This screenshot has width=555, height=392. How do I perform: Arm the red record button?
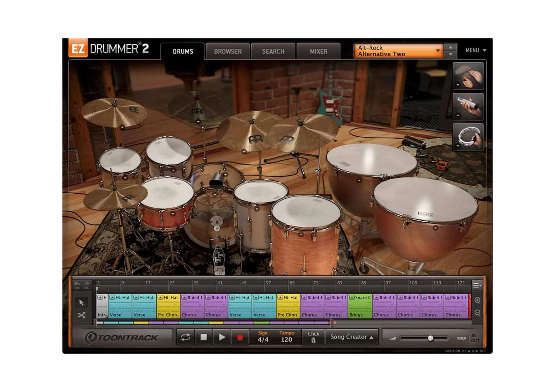coord(240,337)
